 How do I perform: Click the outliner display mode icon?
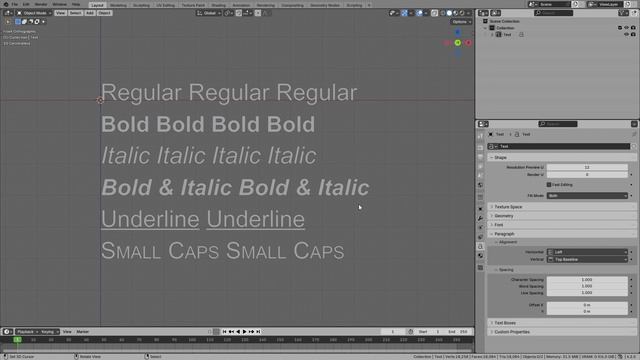496,13
